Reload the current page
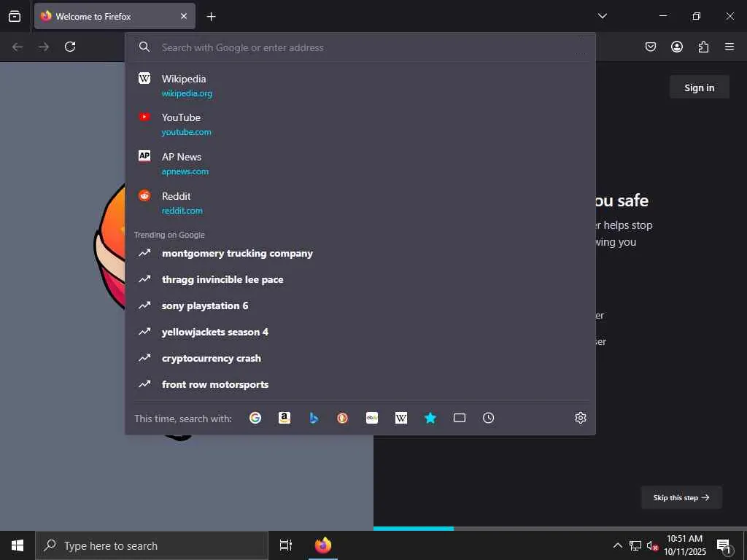 click(70, 47)
